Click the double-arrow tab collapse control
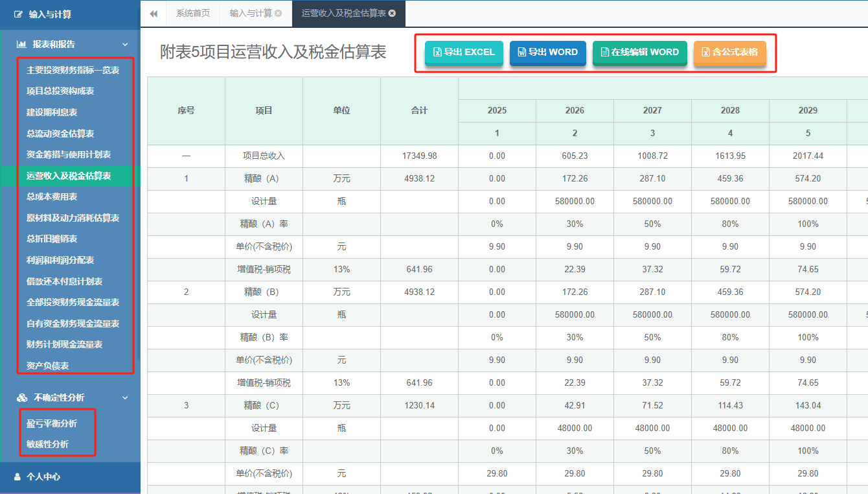 tap(154, 14)
